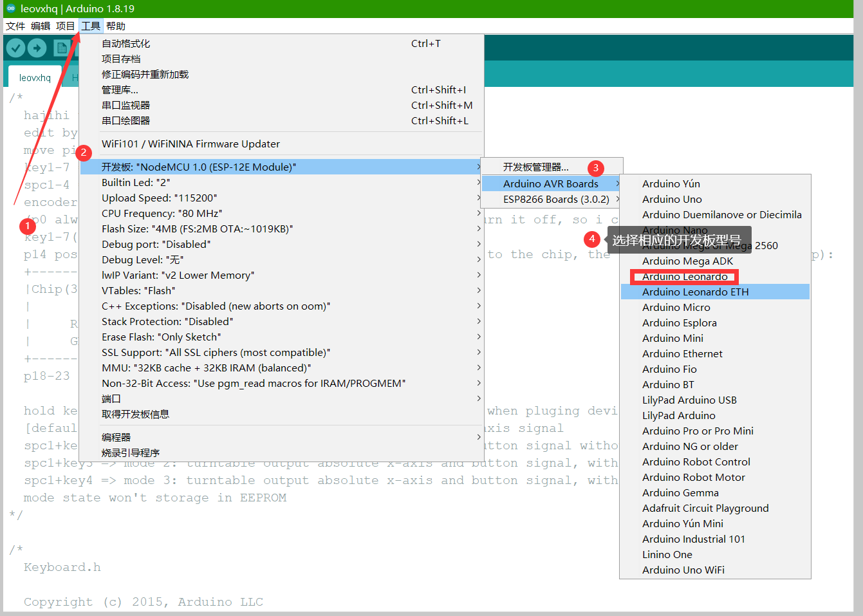The height and width of the screenshot is (616, 863).
Task: Open the 帮助 menu
Action: [116, 26]
